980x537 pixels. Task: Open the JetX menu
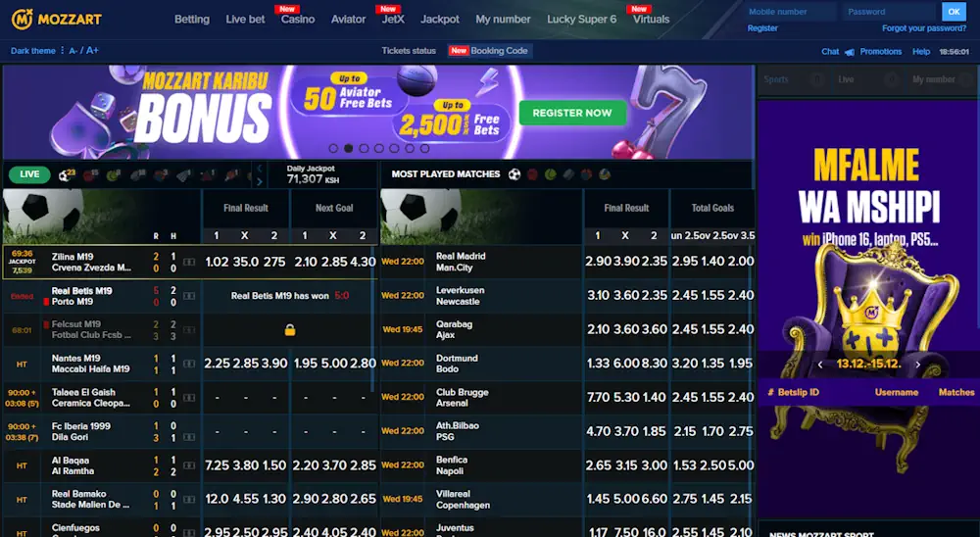pos(393,20)
